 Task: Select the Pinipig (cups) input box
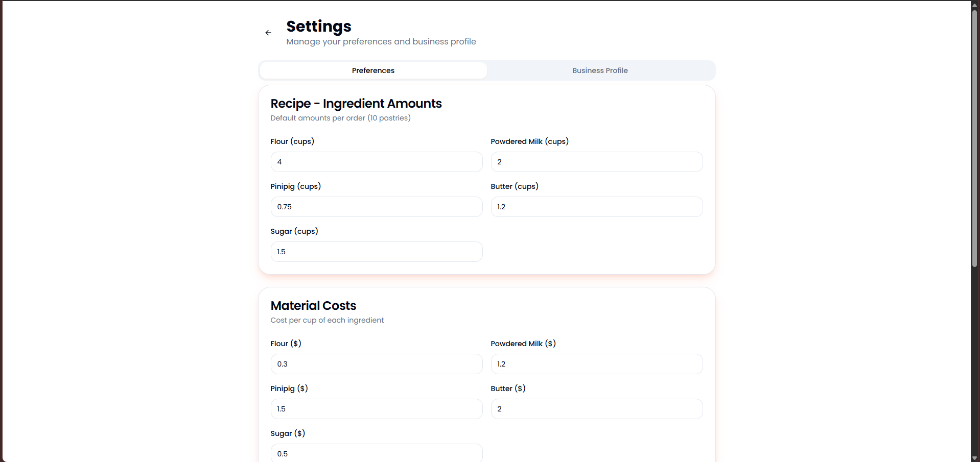click(x=377, y=207)
